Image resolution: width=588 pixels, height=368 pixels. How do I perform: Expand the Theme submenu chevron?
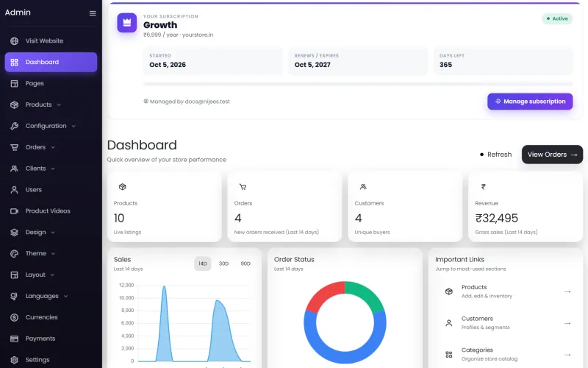click(x=53, y=254)
